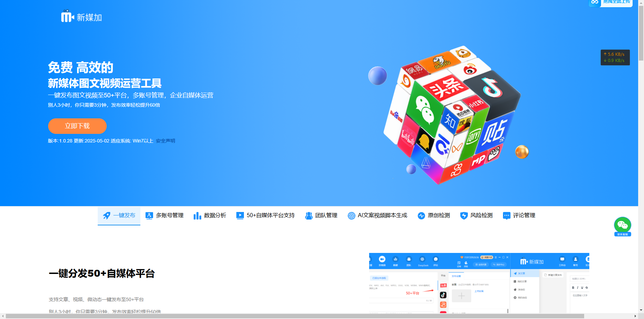The width and height of the screenshot is (644, 319).
Task: Click the horizontal scrollbar at bottom
Action: pos(295,316)
